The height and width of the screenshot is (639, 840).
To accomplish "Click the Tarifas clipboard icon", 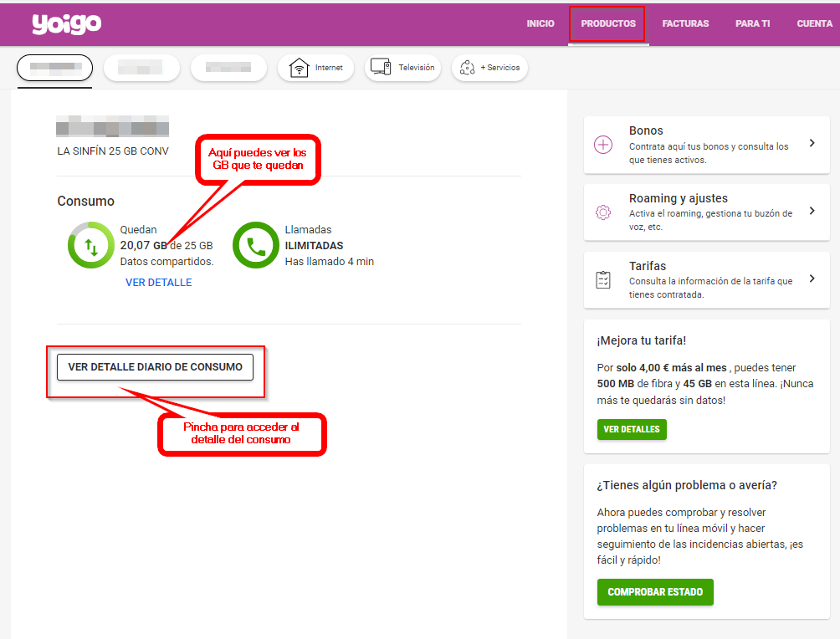I will [x=603, y=279].
